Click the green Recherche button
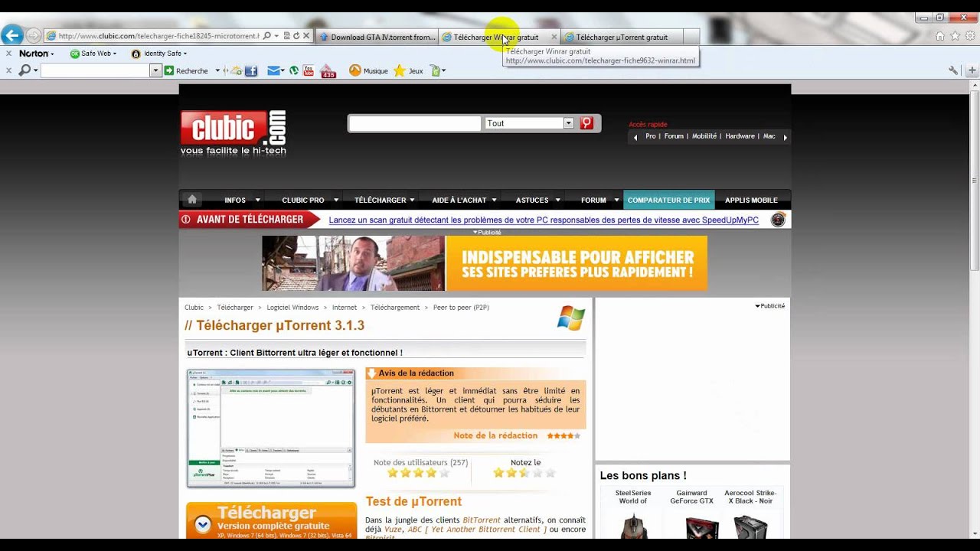The height and width of the screenshot is (551, 980). click(186, 70)
